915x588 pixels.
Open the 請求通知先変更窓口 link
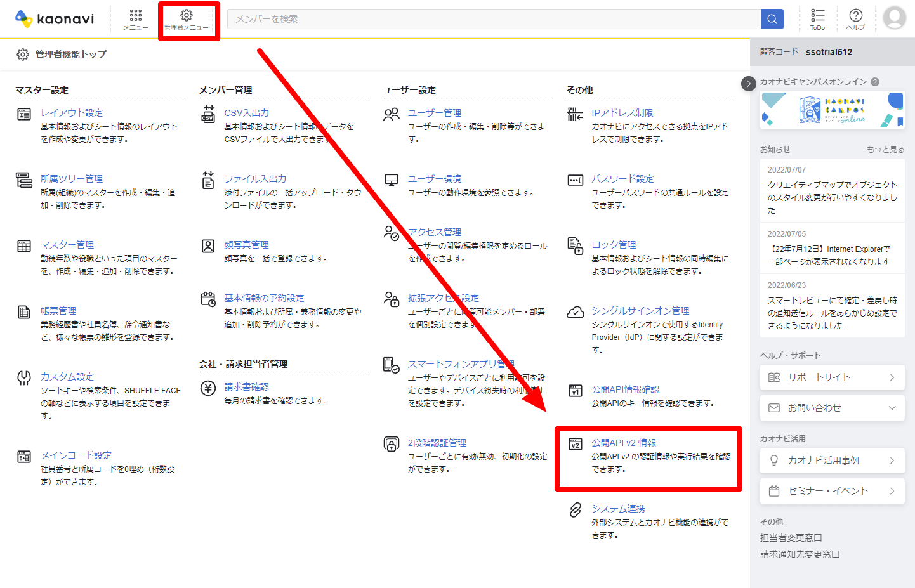pos(800,554)
